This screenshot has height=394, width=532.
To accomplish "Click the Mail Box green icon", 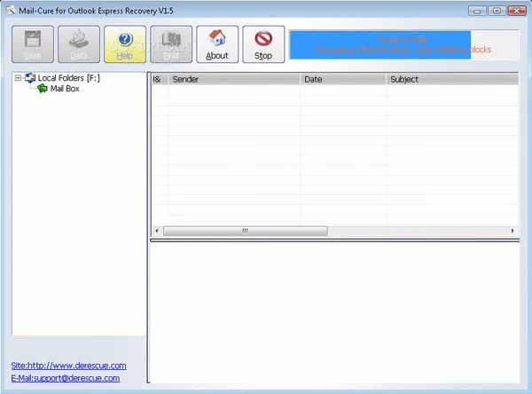I will point(43,89).
